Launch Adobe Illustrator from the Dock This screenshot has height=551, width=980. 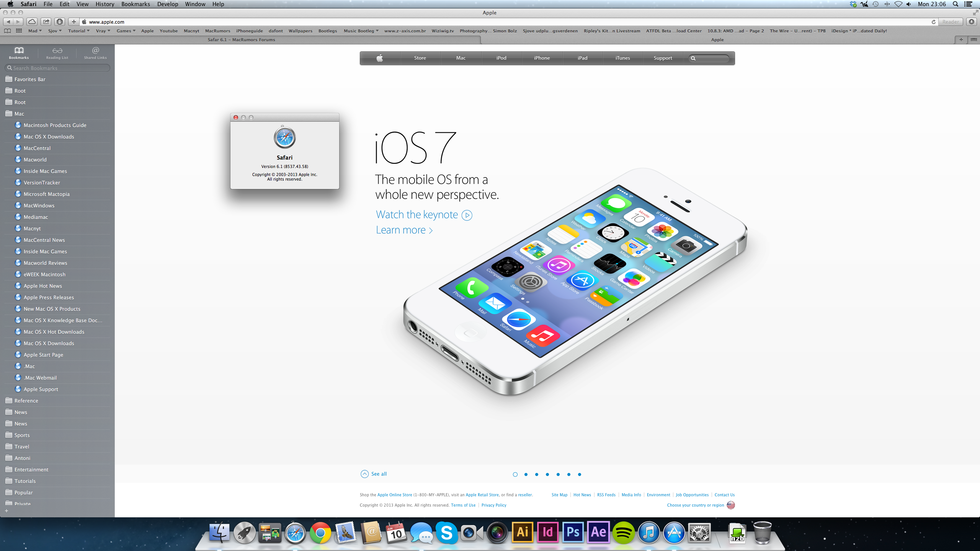click(523, 532)
